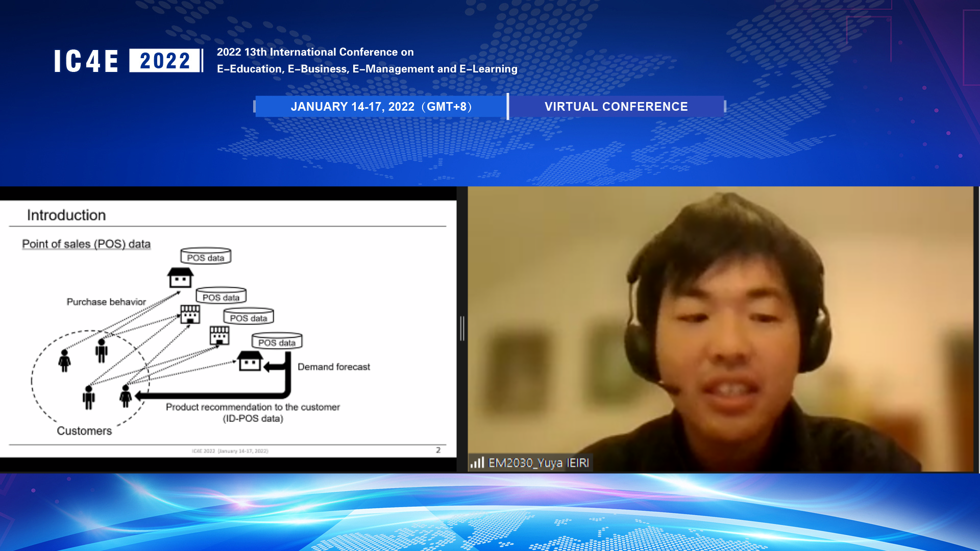Click the Product recommendation to the customer text

click(253, 407)
